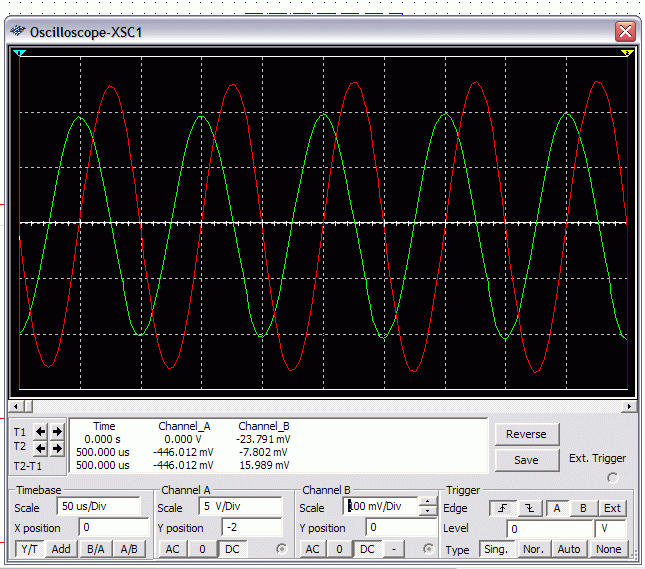The width and height of the screenshot is (645, 569).
Task: Move cursor T1 left with arrow
Action: (41, 432)
